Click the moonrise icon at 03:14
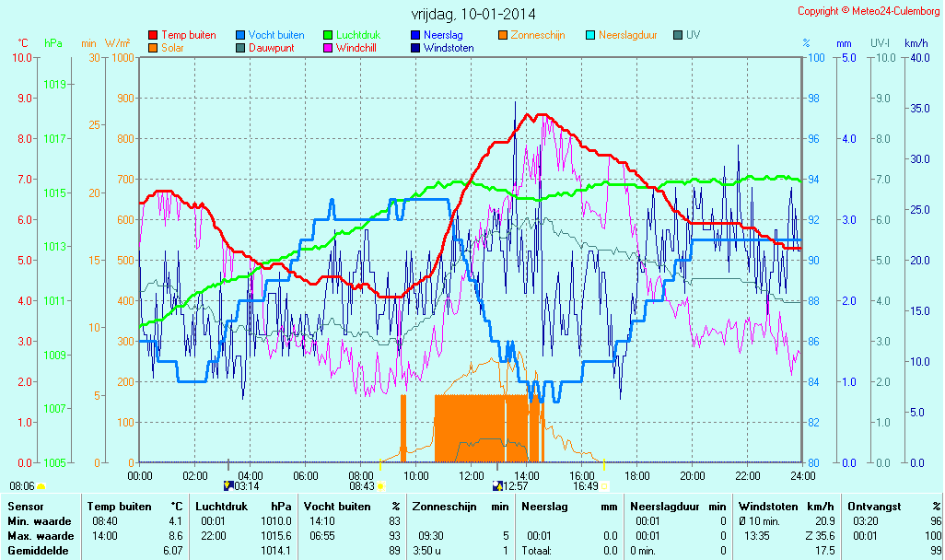The height and width of the screenshot is (560, 945). 228,485
